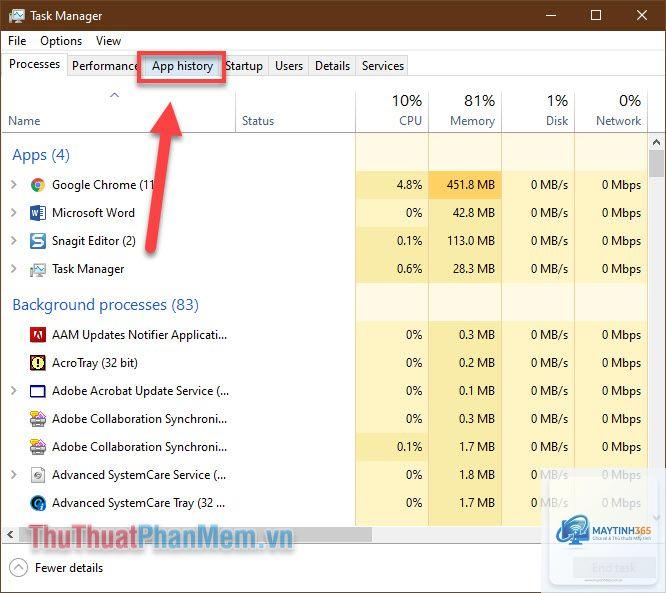666x593 pixels.
Task: Click the Google Chrome icon
Action: (x=38, y=185)
